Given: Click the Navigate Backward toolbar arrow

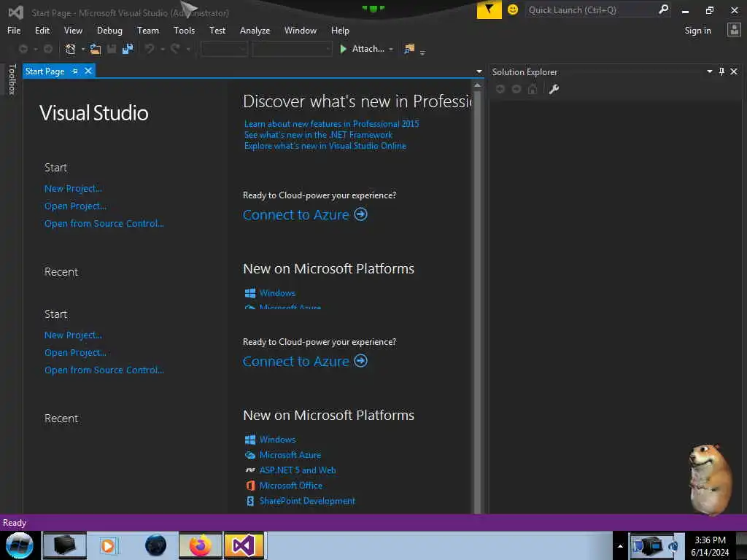Looking at the screenshot, I should 23,49.
